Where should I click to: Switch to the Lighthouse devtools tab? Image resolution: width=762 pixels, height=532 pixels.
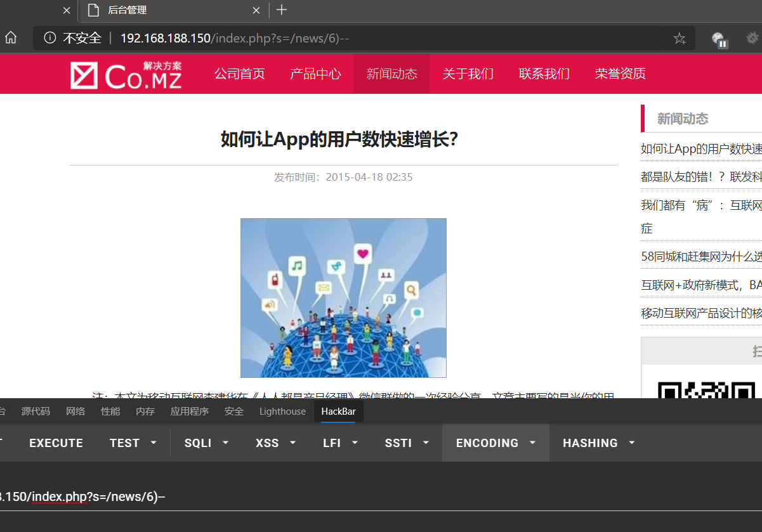click(x=282, y=411)
